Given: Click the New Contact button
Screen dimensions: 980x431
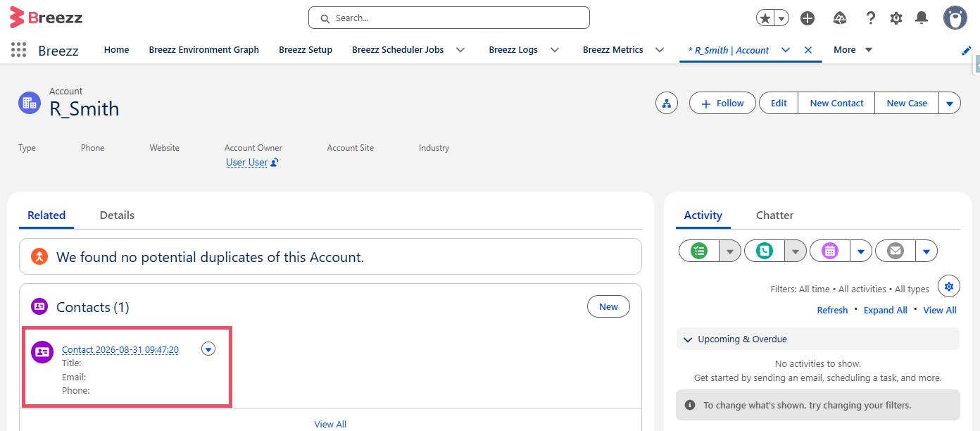Looking at the screenshot, I should click(x=836, y=103).
